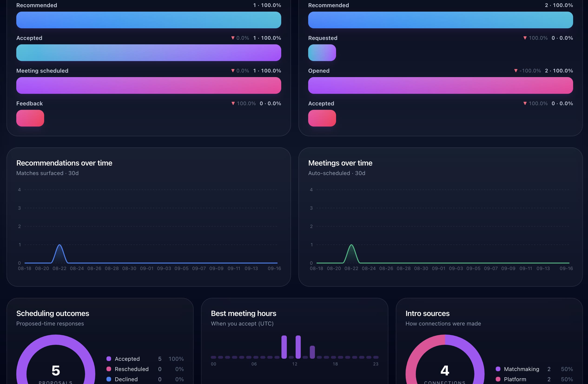Screen dimensions: 588x384
Task: Click the short Feedback funnel bar
Action: coord(30,118)
